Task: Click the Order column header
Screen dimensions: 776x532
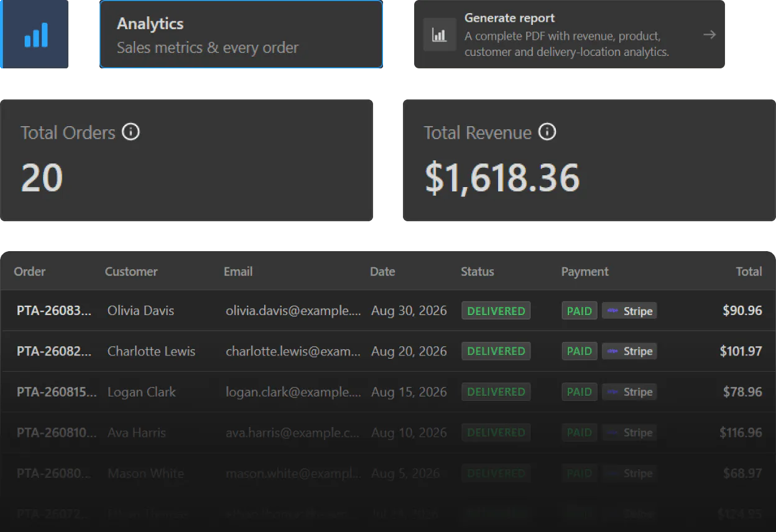Action: pos(30,272)
